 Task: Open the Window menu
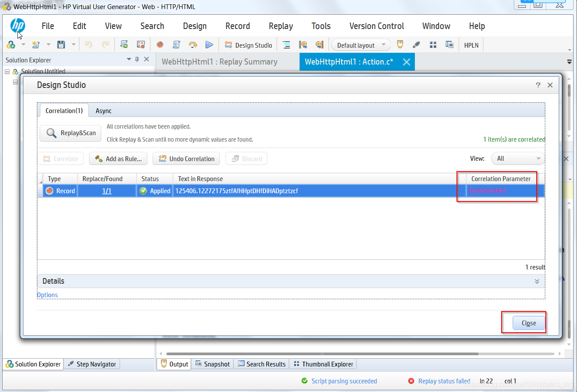[436, 26]
